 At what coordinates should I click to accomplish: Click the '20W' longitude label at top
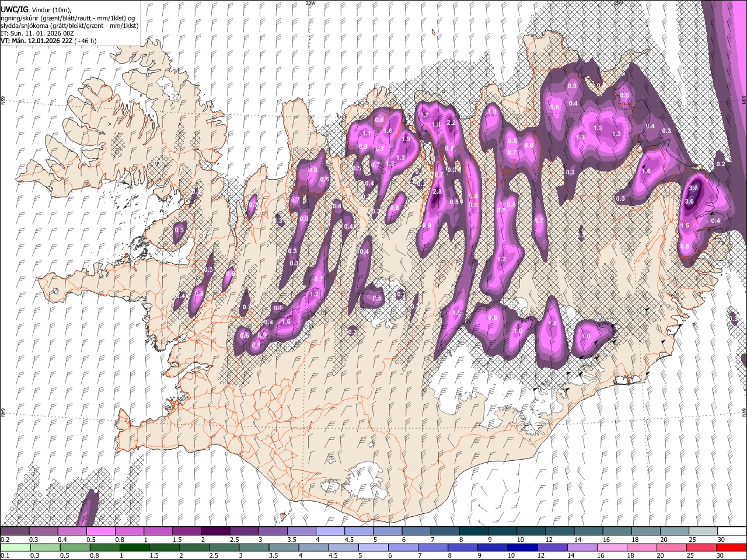tap(310, 3)
